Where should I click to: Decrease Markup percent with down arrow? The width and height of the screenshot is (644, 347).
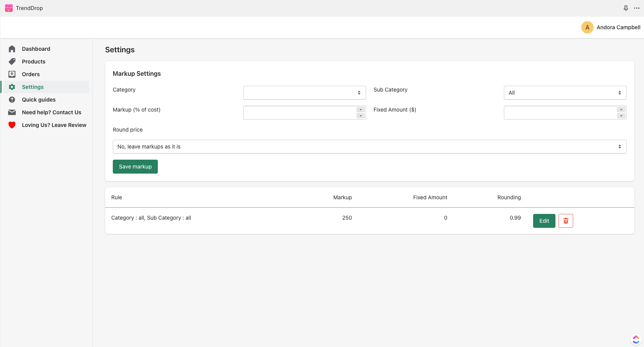(361, 116)
